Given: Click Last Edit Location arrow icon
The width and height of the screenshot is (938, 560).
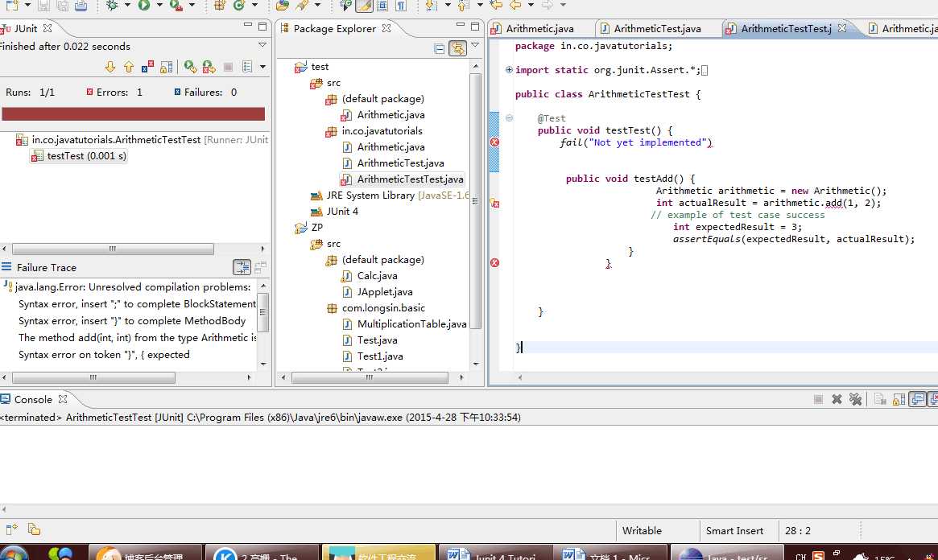Looking at the screenshot, I should click(496, 6).
